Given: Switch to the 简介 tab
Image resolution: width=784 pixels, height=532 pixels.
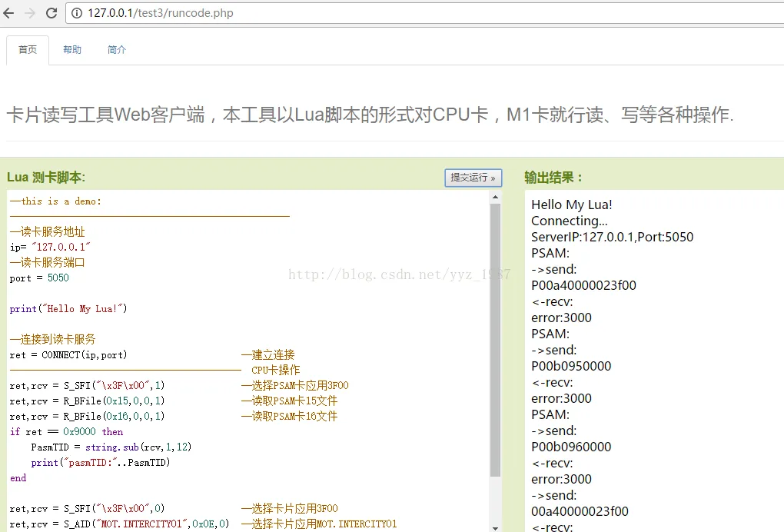Looking at the screenshot, I should [x=117, y=50].
